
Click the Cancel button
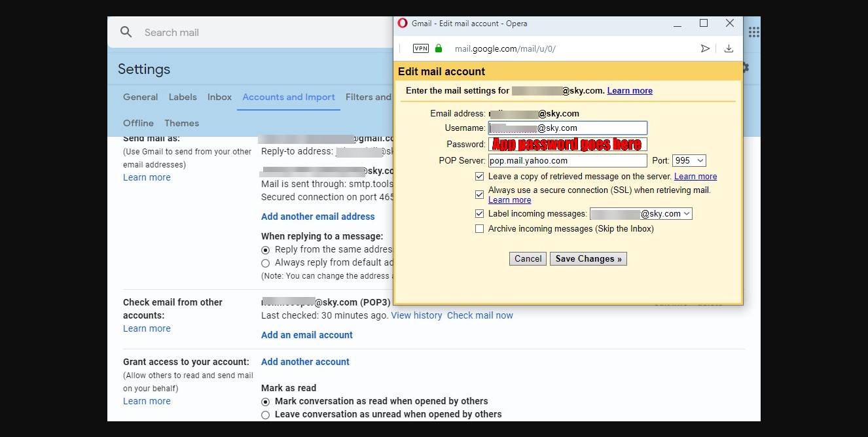[528, 259]
